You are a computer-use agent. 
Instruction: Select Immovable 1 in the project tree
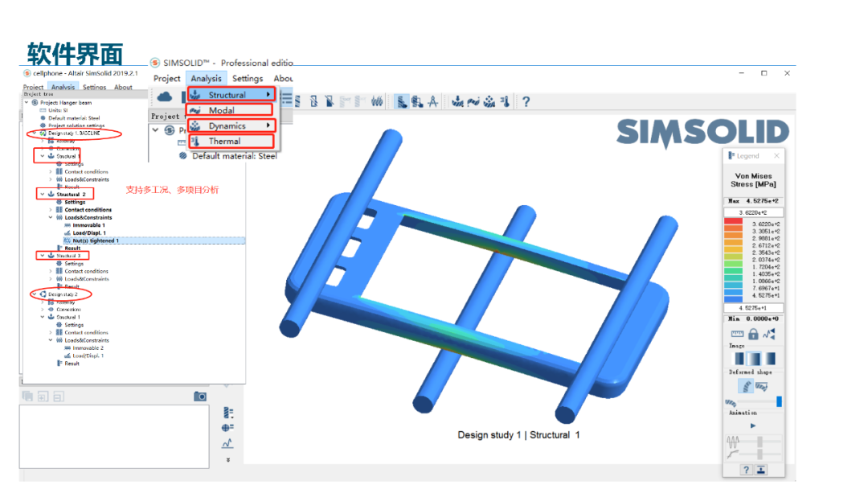click(x=88, y=225)
